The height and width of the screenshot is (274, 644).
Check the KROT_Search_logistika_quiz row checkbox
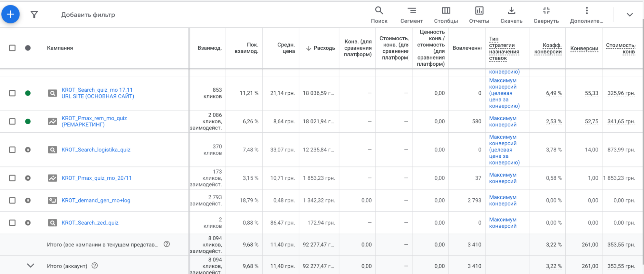click(x=12, y=150)
